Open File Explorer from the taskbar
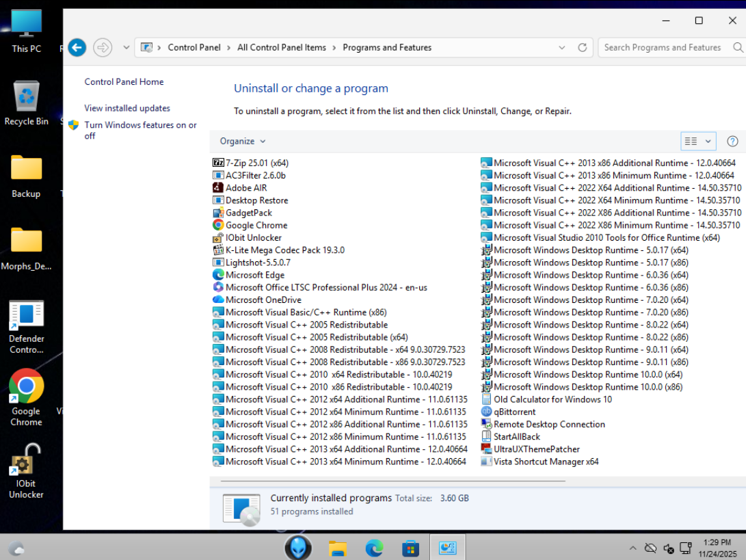This screenshot has height=560, width=746. coord(337,548)
